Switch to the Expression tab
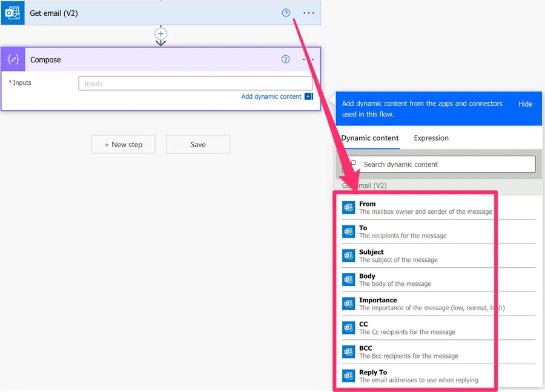Viewport: 545px width, 392px height. click(x=431, y=138)
